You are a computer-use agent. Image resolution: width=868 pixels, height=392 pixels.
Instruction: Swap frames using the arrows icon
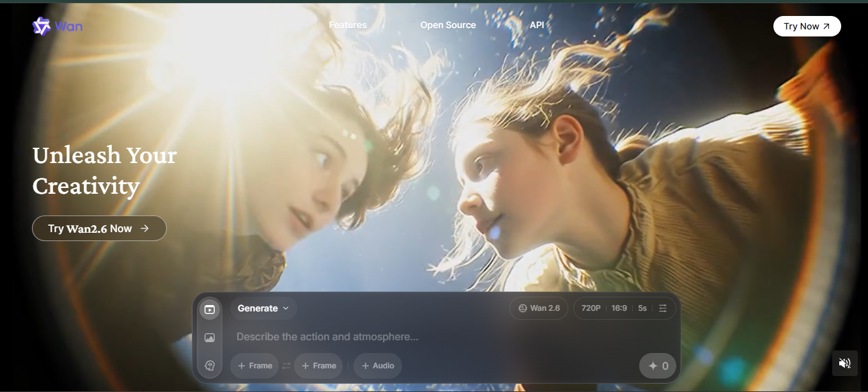click(286, 366)
